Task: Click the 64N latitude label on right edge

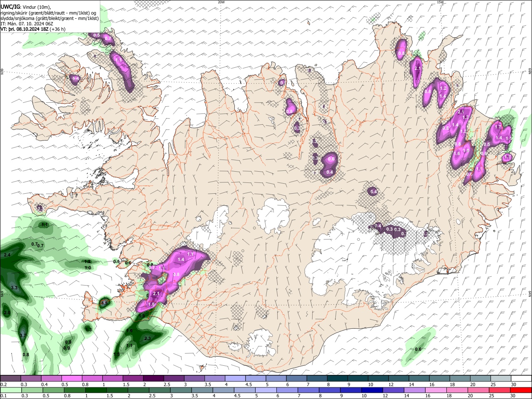Action: pos(530,294)
